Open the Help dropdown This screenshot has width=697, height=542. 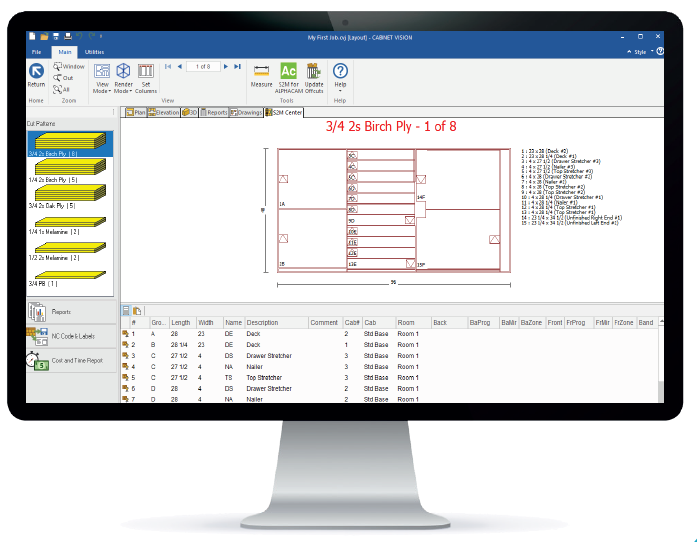click(x=340, y=77)
